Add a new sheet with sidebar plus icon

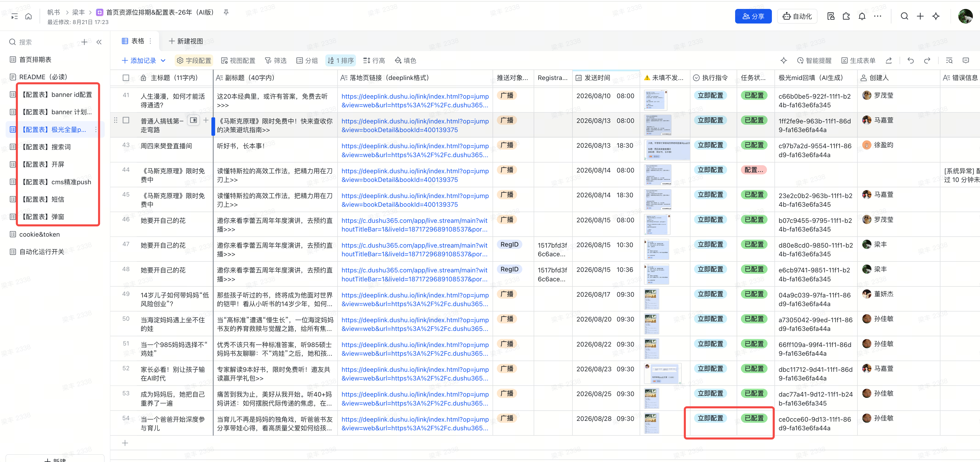(x=85, y=42)
